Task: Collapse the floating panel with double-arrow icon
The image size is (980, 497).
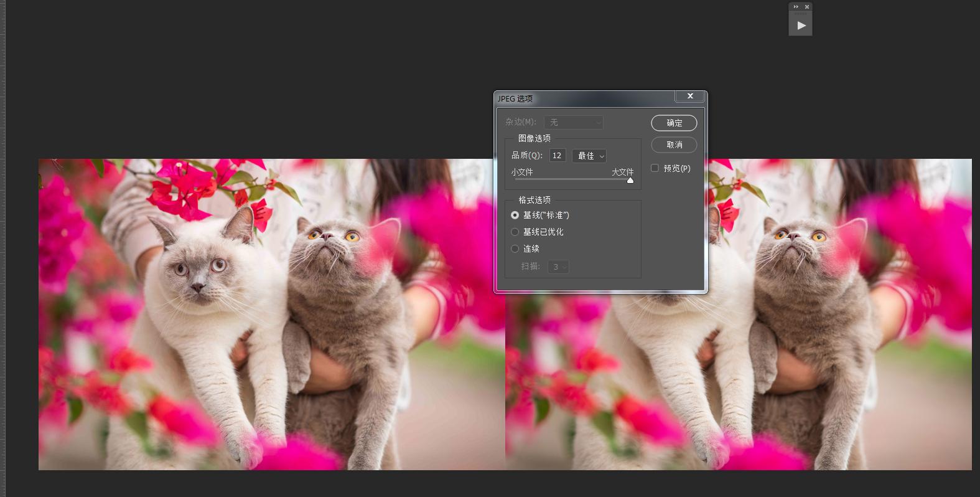Action: 796,7
